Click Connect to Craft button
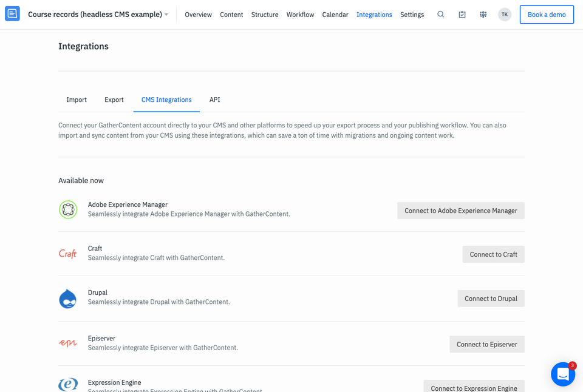 pos(493,254)
